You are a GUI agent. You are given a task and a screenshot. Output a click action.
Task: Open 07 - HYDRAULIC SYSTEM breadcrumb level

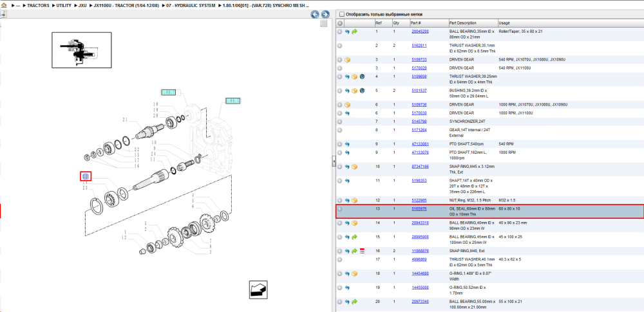click(191, 6)
